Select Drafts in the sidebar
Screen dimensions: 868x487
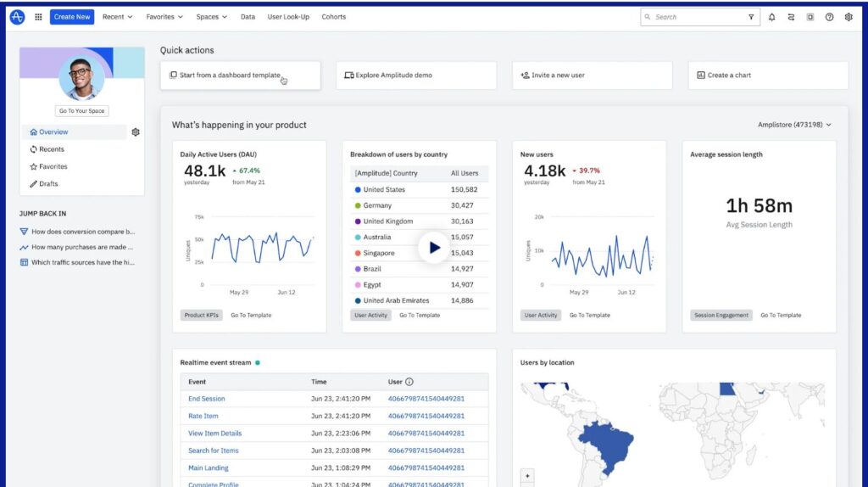pos(44,183)
